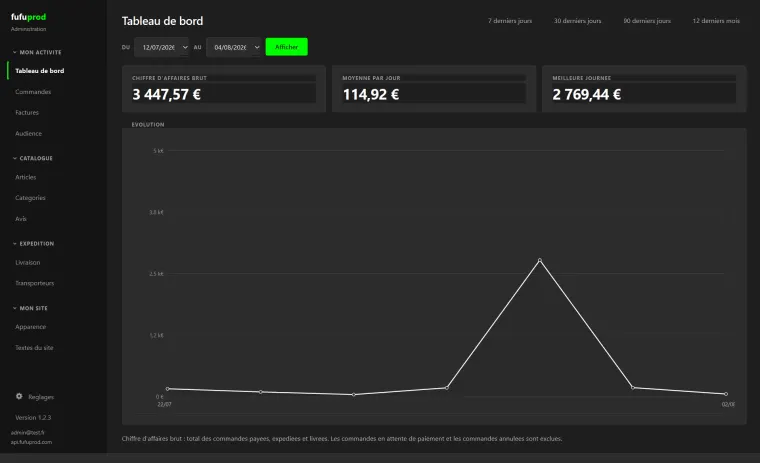Viewport: 760px width, 463px height.
Task: Select the 12 derniers mois range
Action: (x=716, y=21)
